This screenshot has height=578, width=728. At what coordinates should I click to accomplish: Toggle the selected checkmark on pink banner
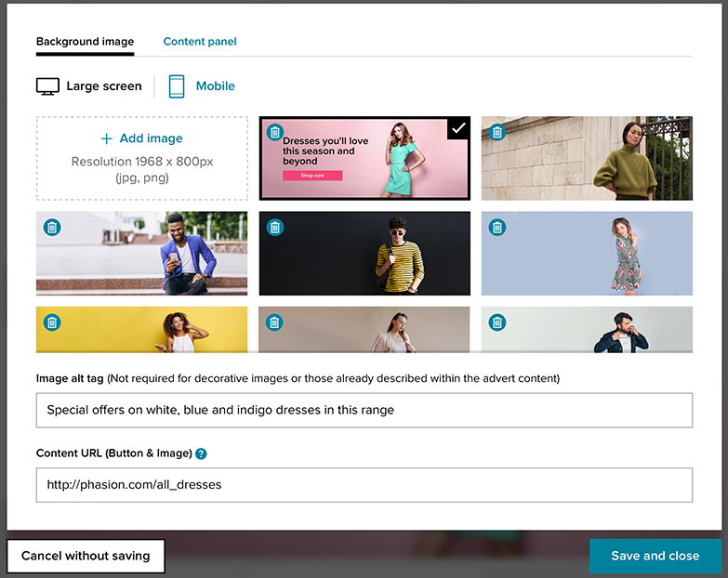[x=458, y=128]
